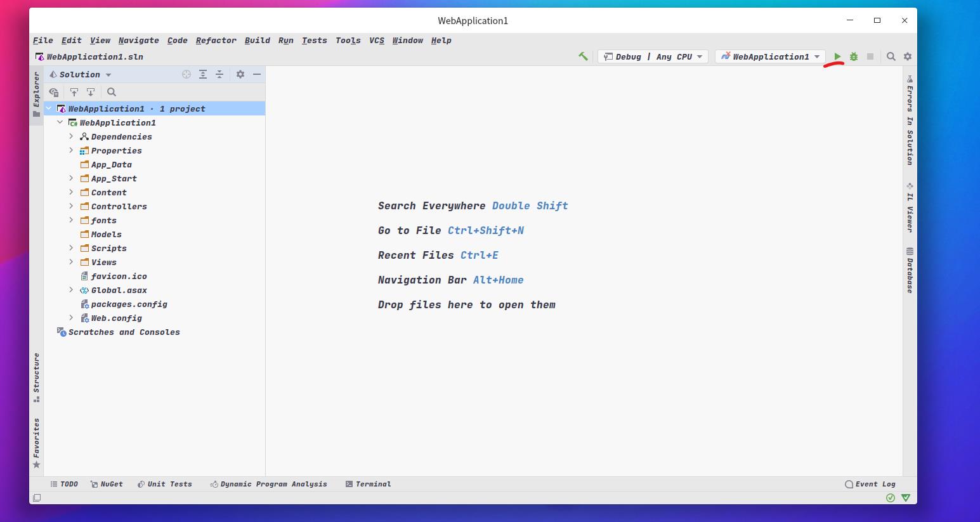Expand the Properties node
980x522 pixels.
(x=72, y=150)
